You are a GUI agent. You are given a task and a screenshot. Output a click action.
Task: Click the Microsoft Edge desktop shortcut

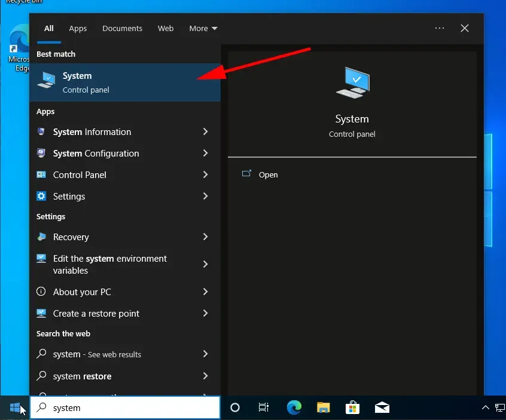point(19,48)
